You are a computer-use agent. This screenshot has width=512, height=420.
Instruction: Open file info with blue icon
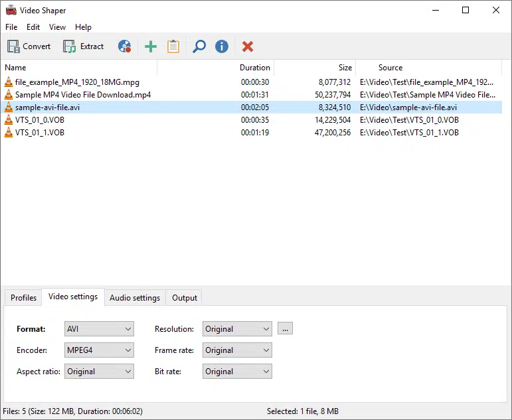pos(222,46)
